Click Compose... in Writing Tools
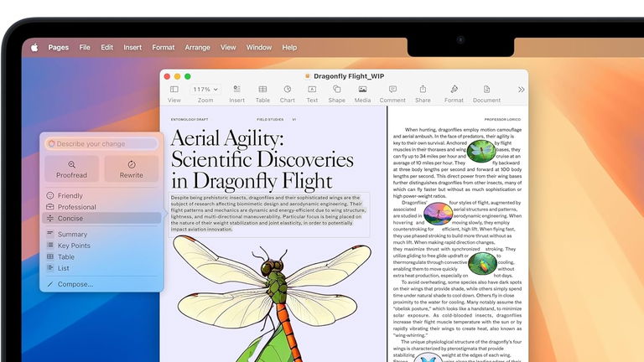Viewport: 644px width, 362px height. click(x=101, y=284)
